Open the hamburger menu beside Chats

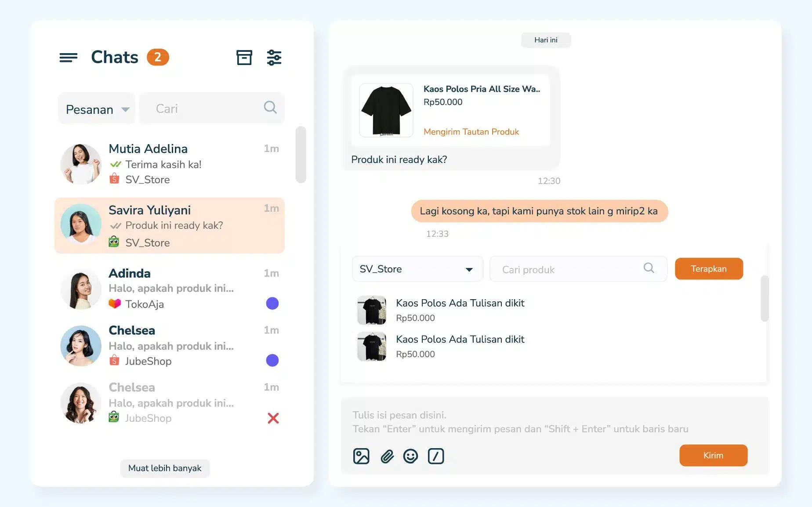(69, 58)
